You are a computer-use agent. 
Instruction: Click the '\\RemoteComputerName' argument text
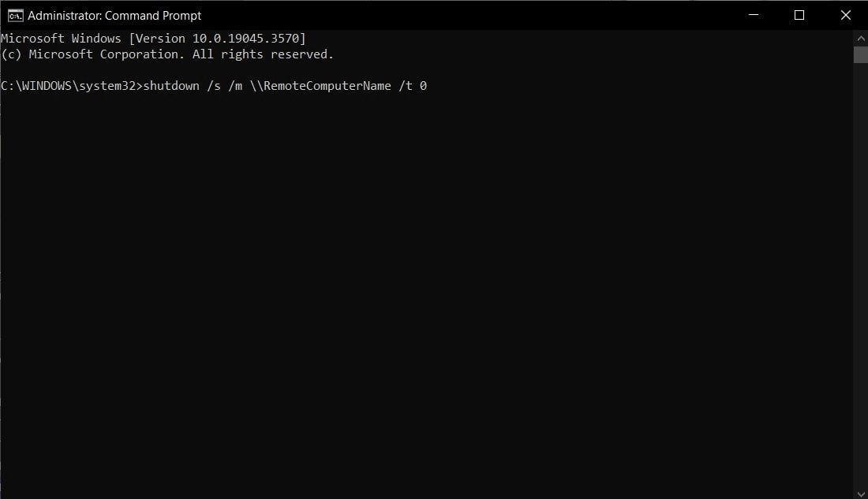tap(320, 85)
